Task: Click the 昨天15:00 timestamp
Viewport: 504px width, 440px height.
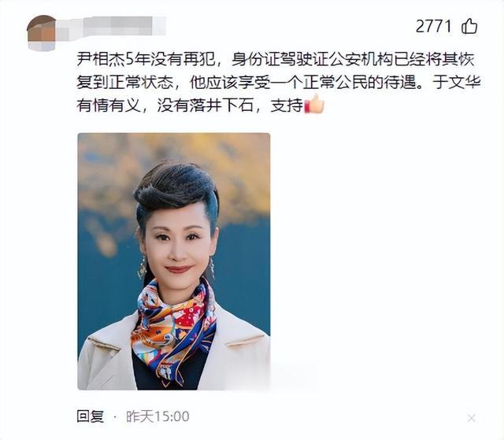Action: click(x=157, y=416)
